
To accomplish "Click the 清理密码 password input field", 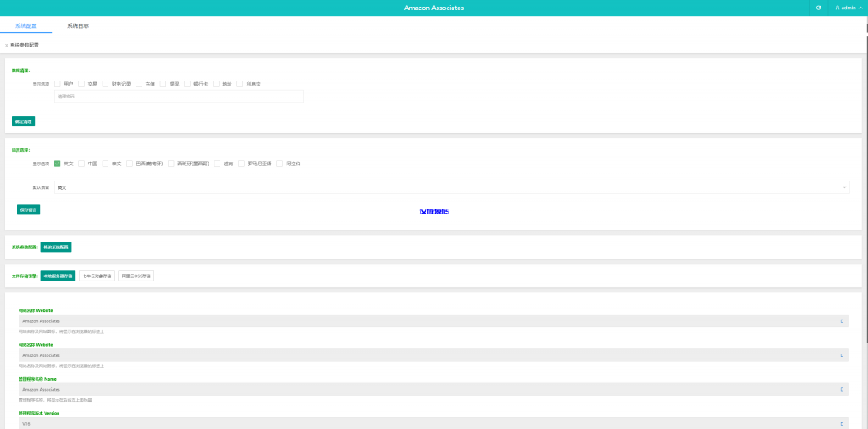I will (178, 97).
